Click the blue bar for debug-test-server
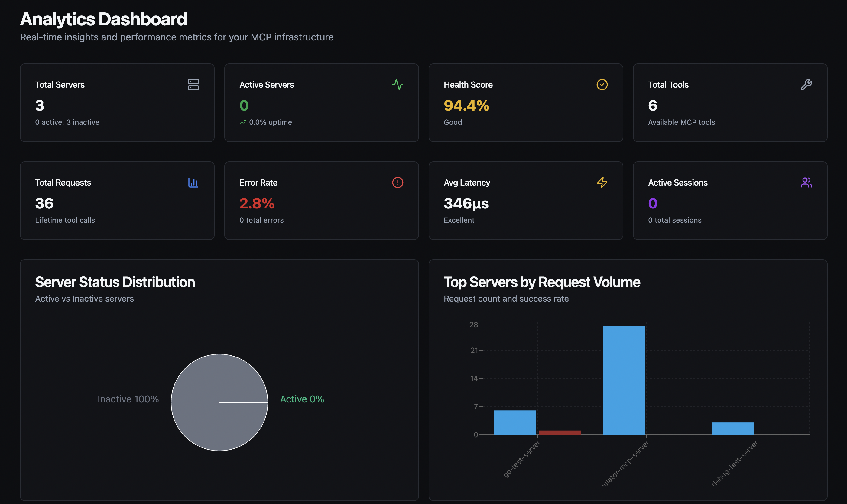847x504 pixels. pos(732,428)
